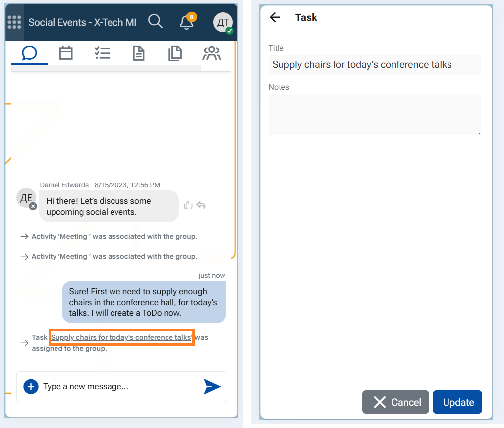Image resolution: width=504 pixels, height=428 pixels.
Task: Click the search magnifier icon
Action: [x=155, y=22]
